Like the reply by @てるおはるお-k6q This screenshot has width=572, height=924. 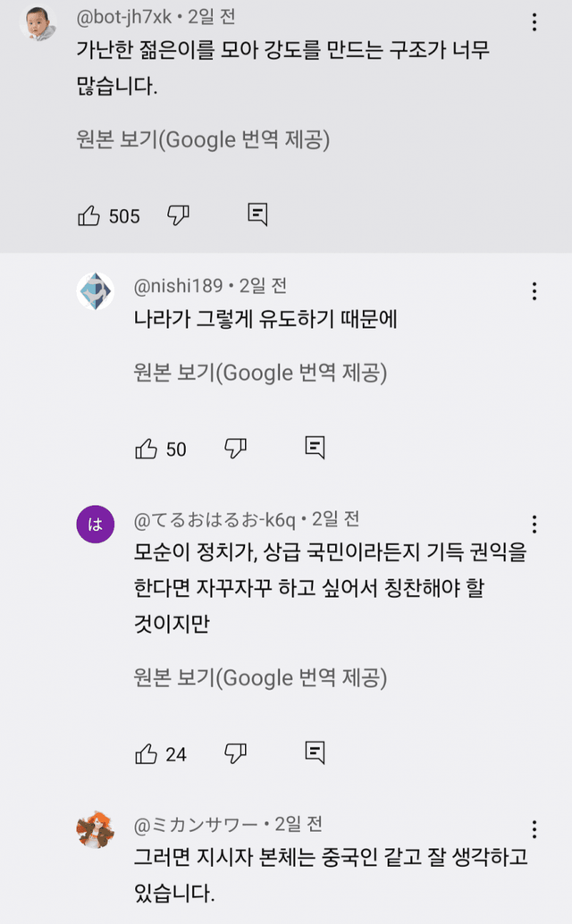click(x=146, y=754)
